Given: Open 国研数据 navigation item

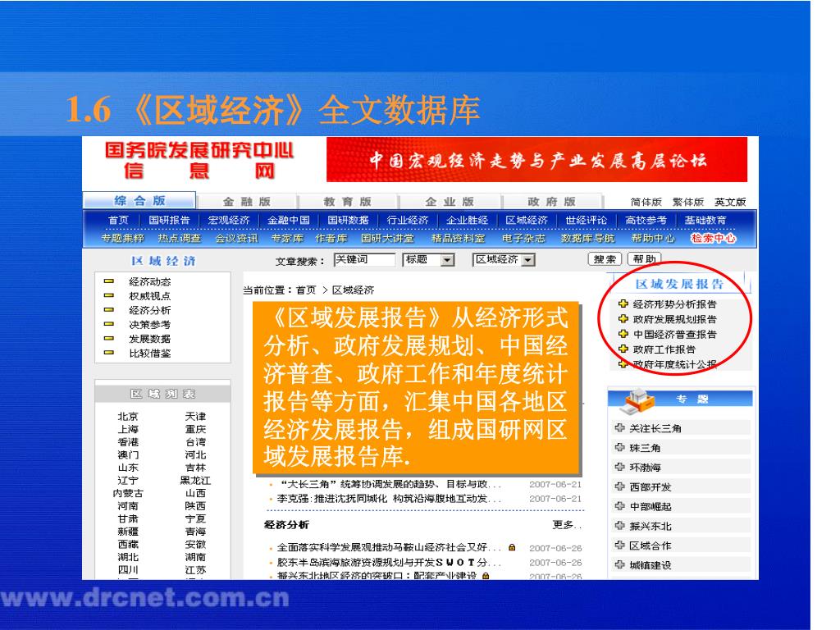Looking at the screenshot, I should click(348, 220).
